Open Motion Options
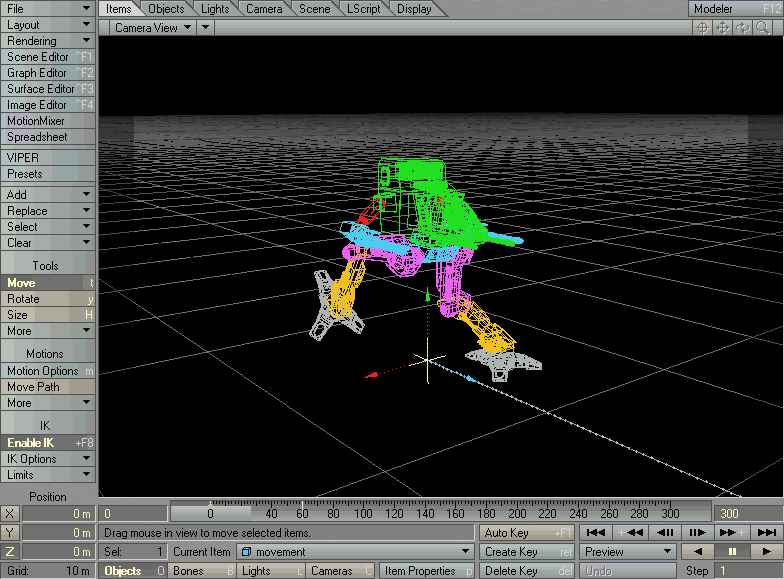This screenshot has height=579, width=784. click(48, 370)
